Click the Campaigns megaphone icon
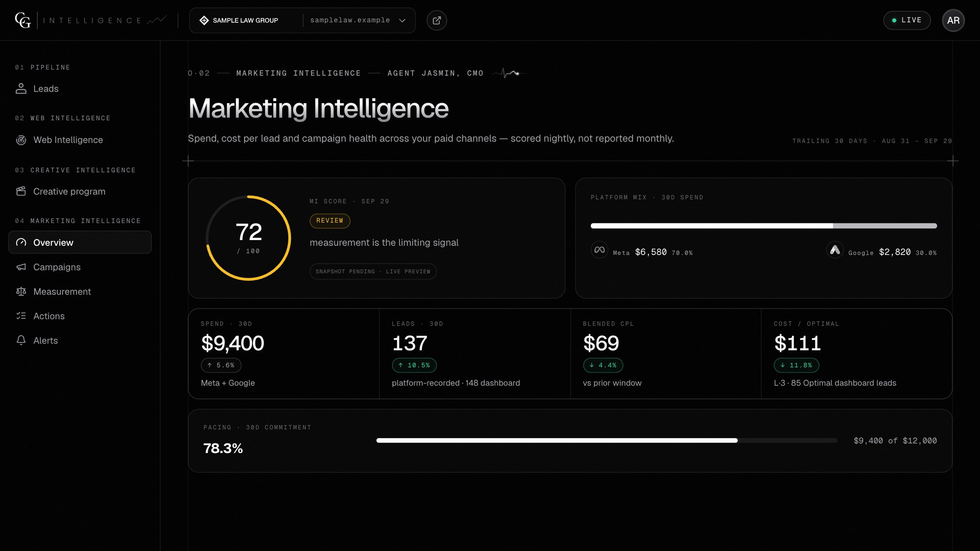The height and width of the screenshot is (551, 980). click(21, 267)
